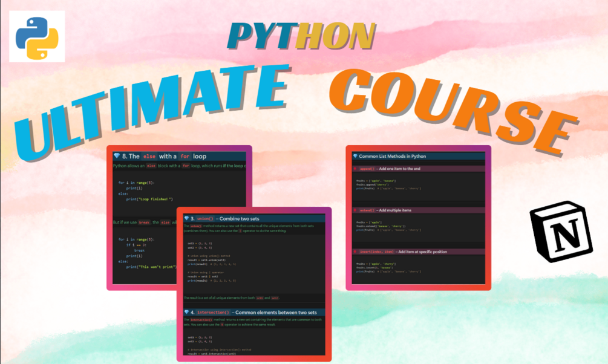The width and height of the screenshot is (608, 364).
Task: Click heading "union() – Combine two sets"
Action: tap(227, 219)
